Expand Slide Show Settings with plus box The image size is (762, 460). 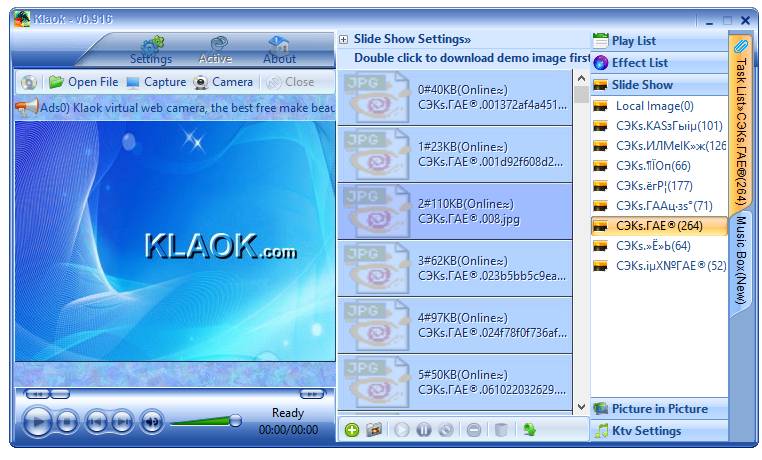coord(343,40)
